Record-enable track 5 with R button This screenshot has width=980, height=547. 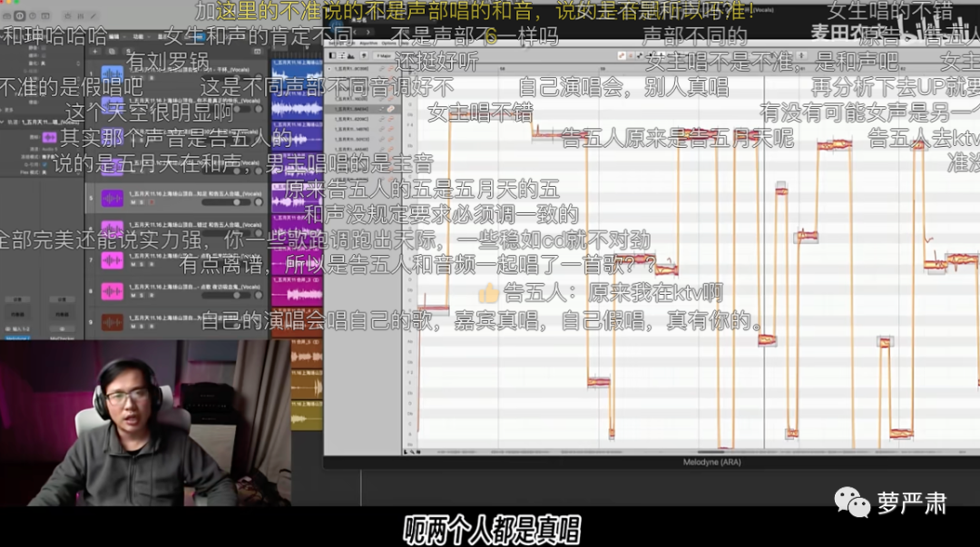[150, 202]
